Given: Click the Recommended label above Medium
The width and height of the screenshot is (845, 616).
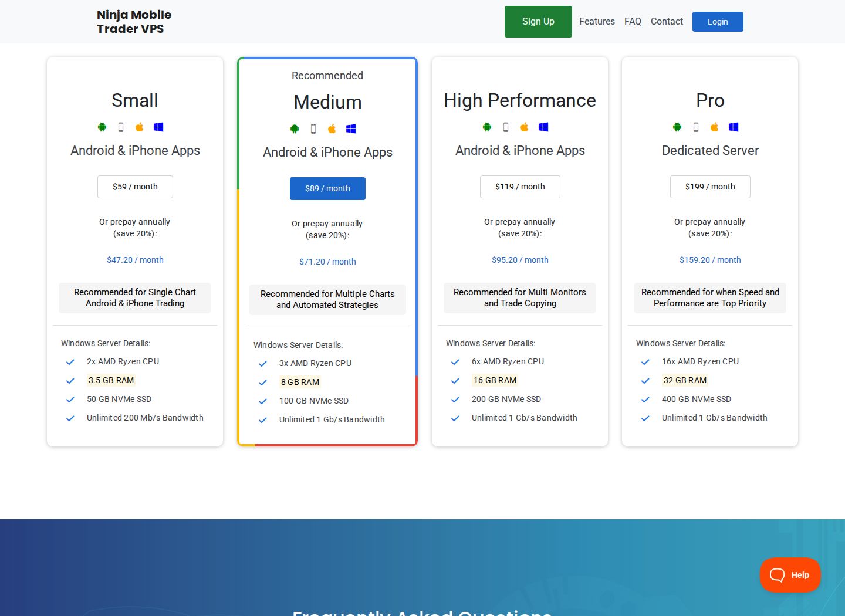Looking at the screenshot, I should click(327, 76).
